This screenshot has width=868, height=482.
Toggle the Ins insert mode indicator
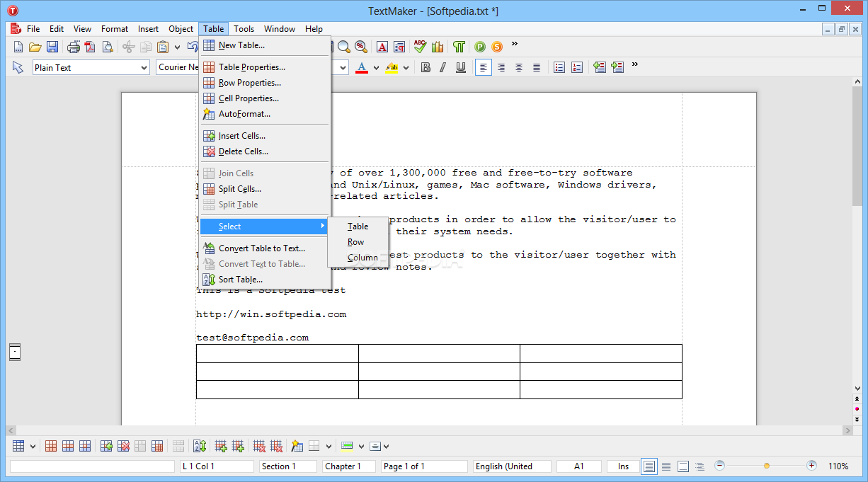click(x=623, y=466)
